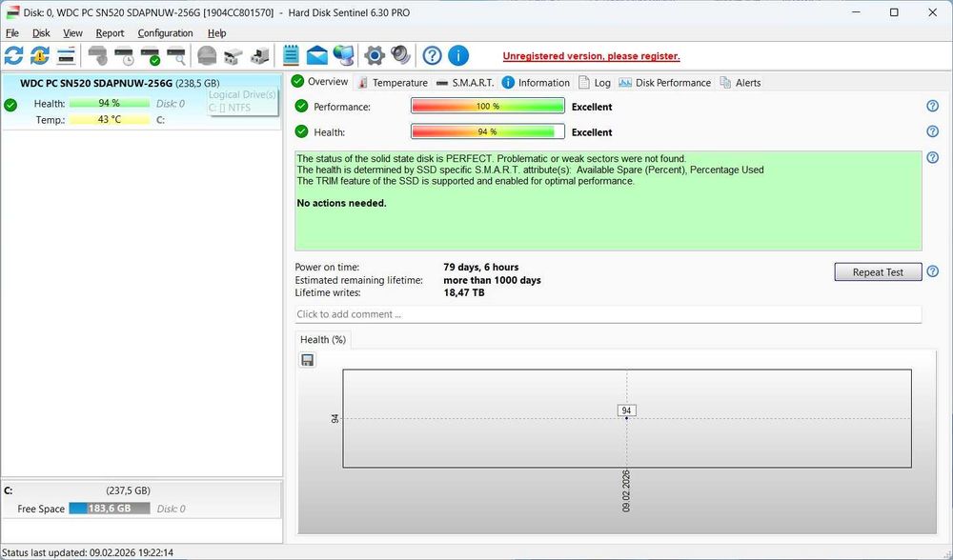Click the refresh icon with warning triangle
The height and width of the screenshot is (560, 953).
[40, 55]
